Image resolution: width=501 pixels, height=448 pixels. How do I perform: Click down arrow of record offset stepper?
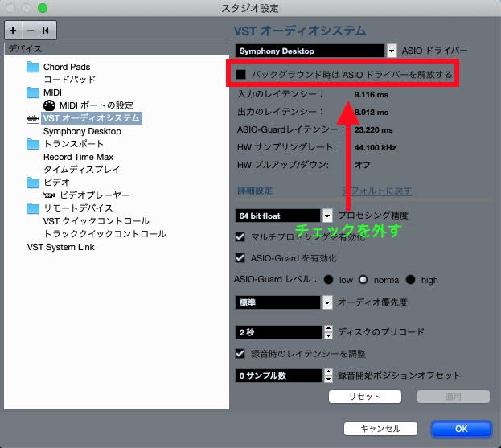[x=328, y=379]
